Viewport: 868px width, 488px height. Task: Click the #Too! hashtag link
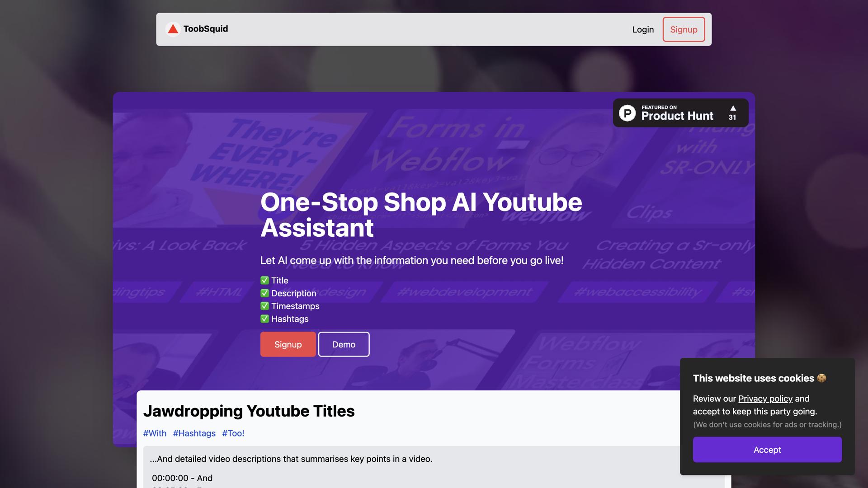(233, 433)
